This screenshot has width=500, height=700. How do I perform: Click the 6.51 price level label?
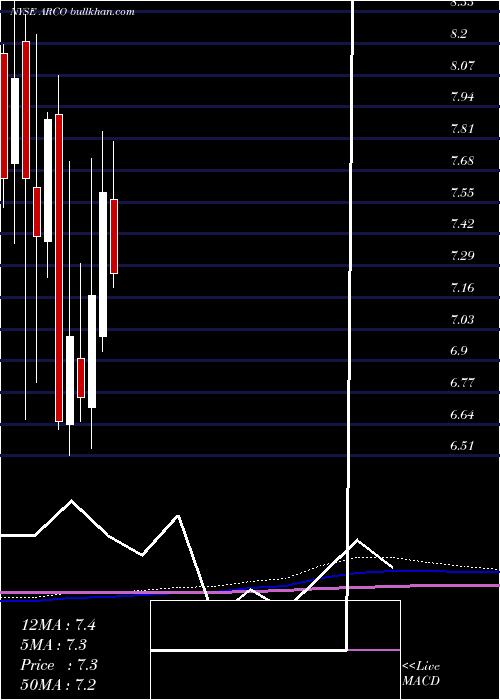point(462,446)
